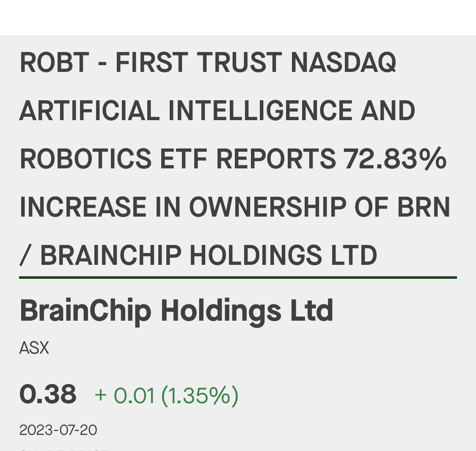The width and height of the screenshot is (476, 451).
Task: Tap the ETF word in the headline
Action: (184, 159)
